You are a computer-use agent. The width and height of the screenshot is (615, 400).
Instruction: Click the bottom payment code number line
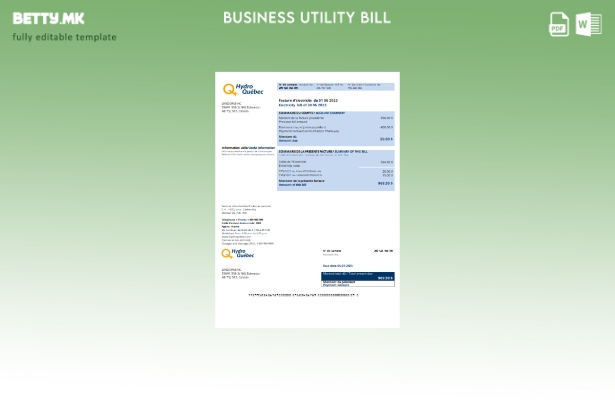point(303,295)
